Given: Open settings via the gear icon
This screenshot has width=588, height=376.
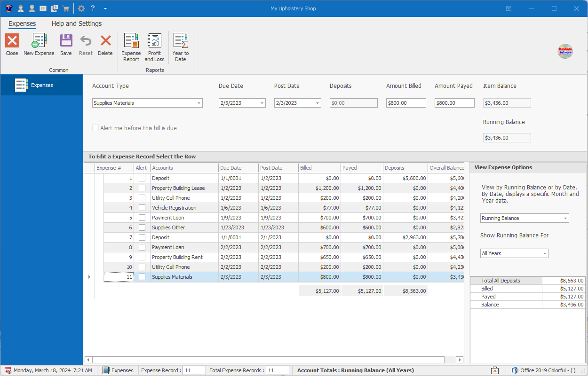Looking at the screenshot, I should click(81, 8).
